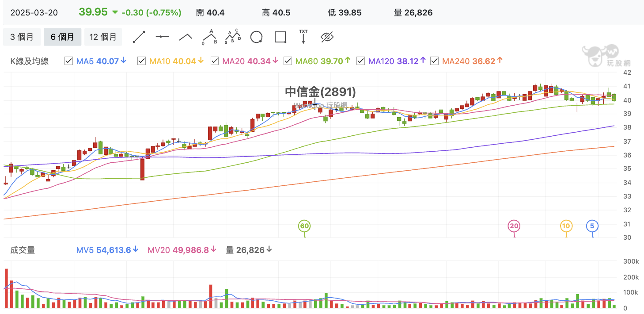This screenshot has height=314, width=644.
Task: Click the 中信金(2891) chart title
Action: (320, 92)
